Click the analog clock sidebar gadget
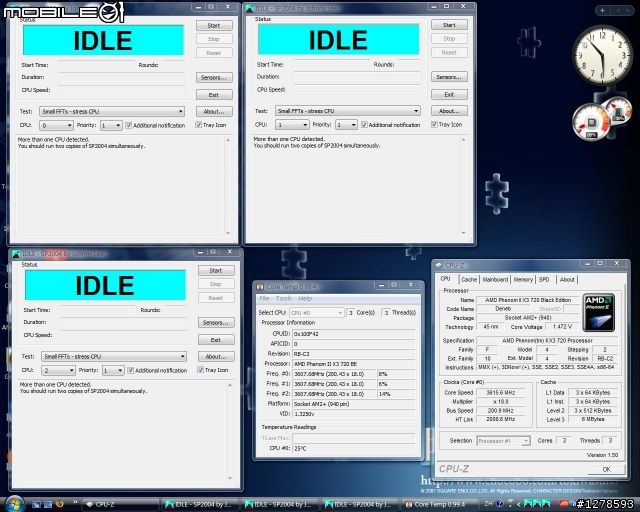The height and width of the screenshot is (512, 640). 602,54
